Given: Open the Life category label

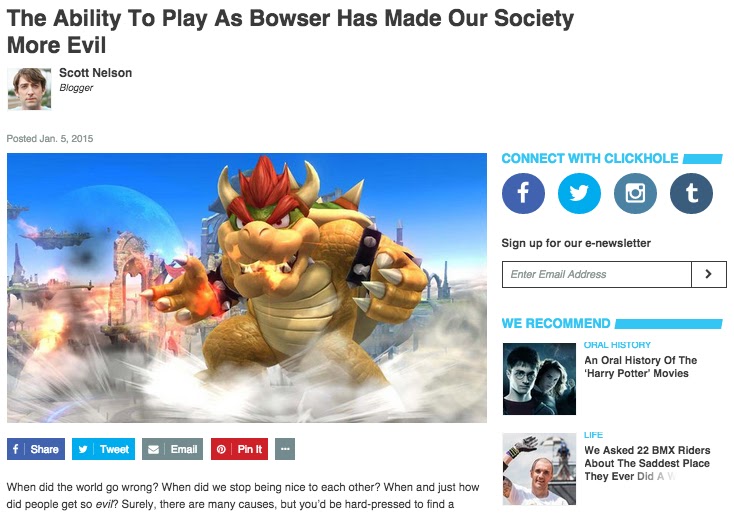Looking at the screenshot, I should pyautogui.click(x=593, y=435).
